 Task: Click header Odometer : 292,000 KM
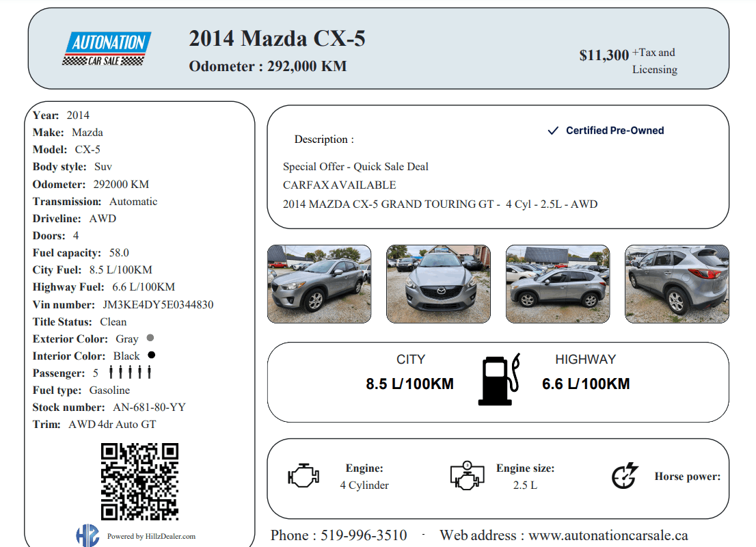coord(267,66)
